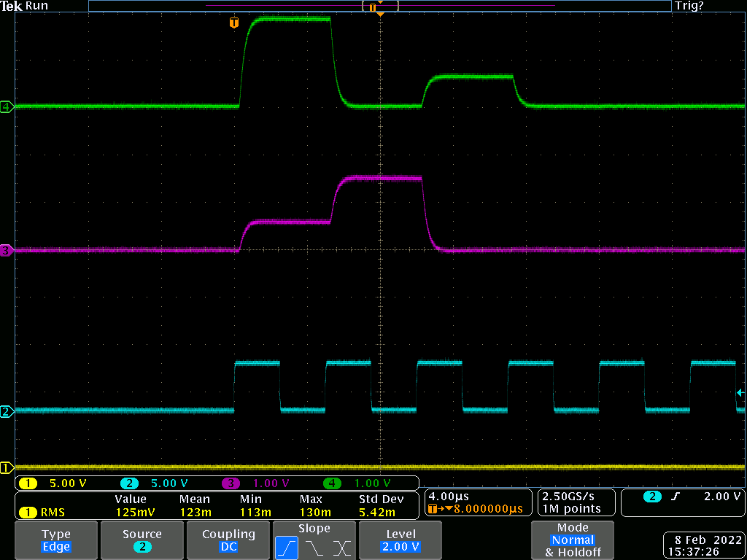Click the channel 3 ground marker

point(7,251)
